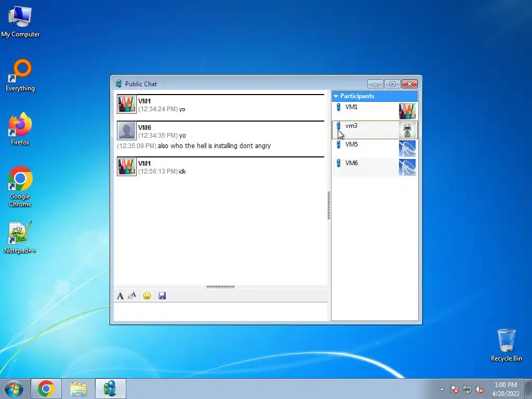
Task: Click the Public Chat title bar icon
Action: point(118,84)
